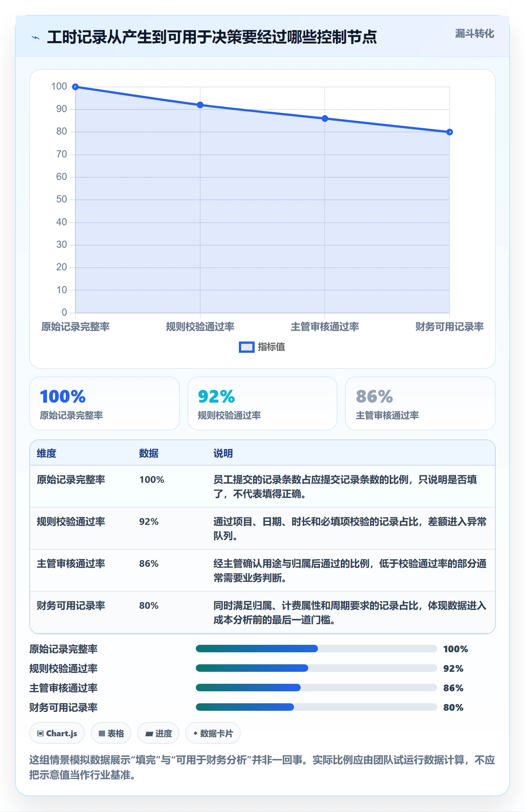Toggle the 指标值 legend item in the chart

(x=262, y=347)
